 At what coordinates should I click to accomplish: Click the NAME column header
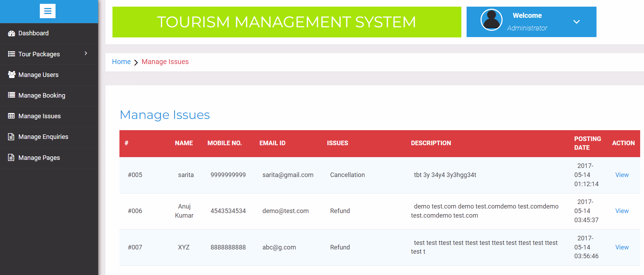click(x=184, y=143)
